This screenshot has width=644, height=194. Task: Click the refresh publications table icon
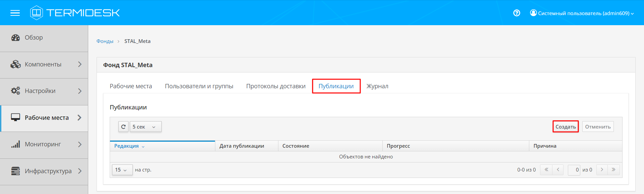tap(123, 127)
